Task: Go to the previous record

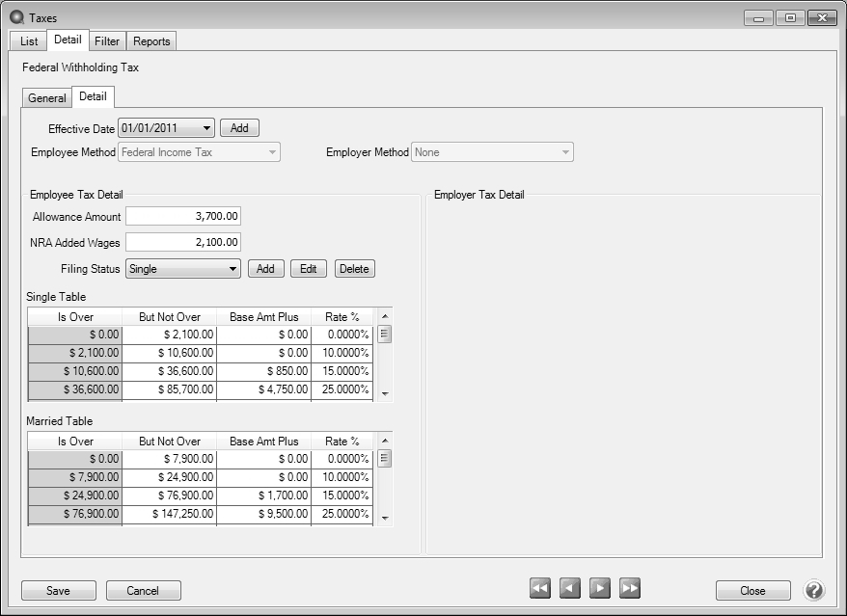Action: pos(570,588)
